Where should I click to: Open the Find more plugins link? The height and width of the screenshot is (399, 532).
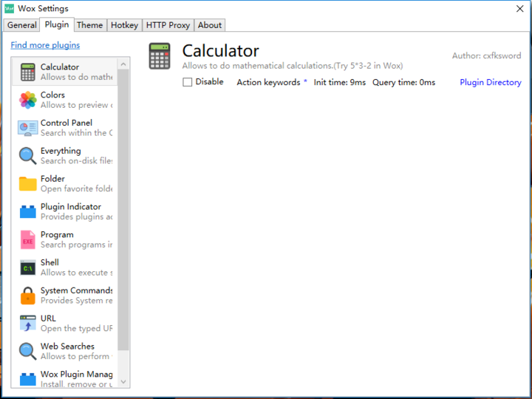coord(45,45)
